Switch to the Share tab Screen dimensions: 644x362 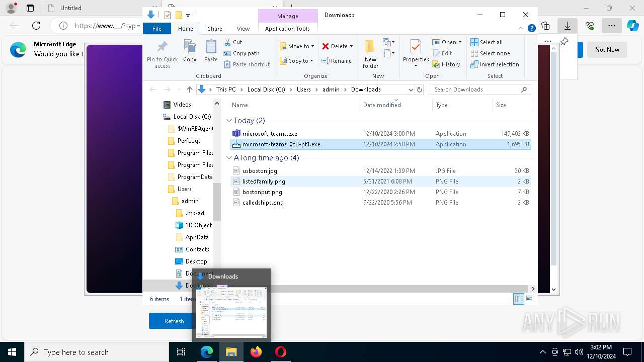point(215,29)
